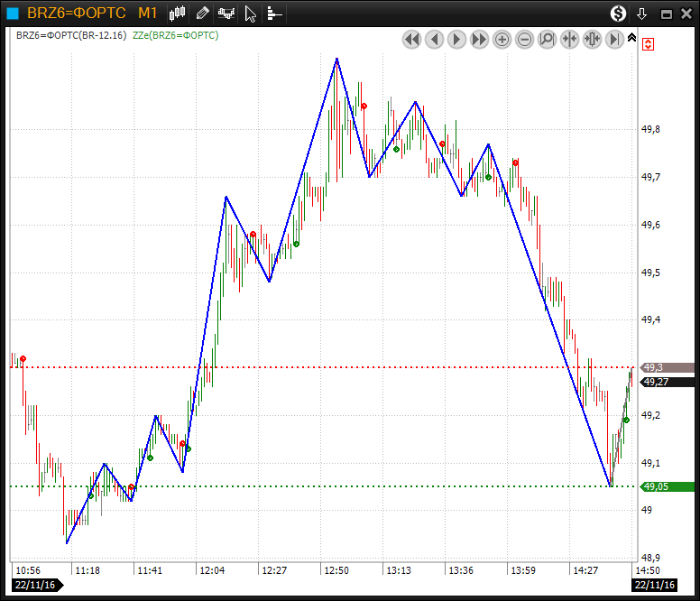Click the dollar sign trade icon
The image size is (700, 601).
point(618,14)
